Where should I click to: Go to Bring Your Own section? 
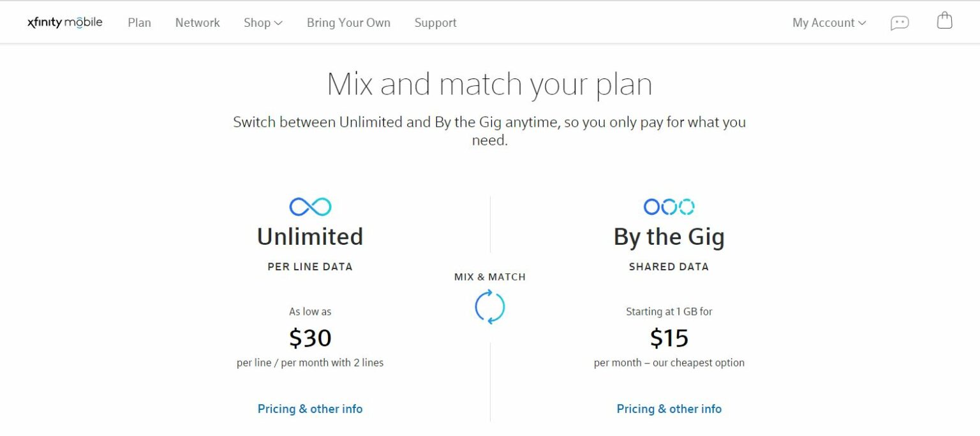click(x=348, y=22)
